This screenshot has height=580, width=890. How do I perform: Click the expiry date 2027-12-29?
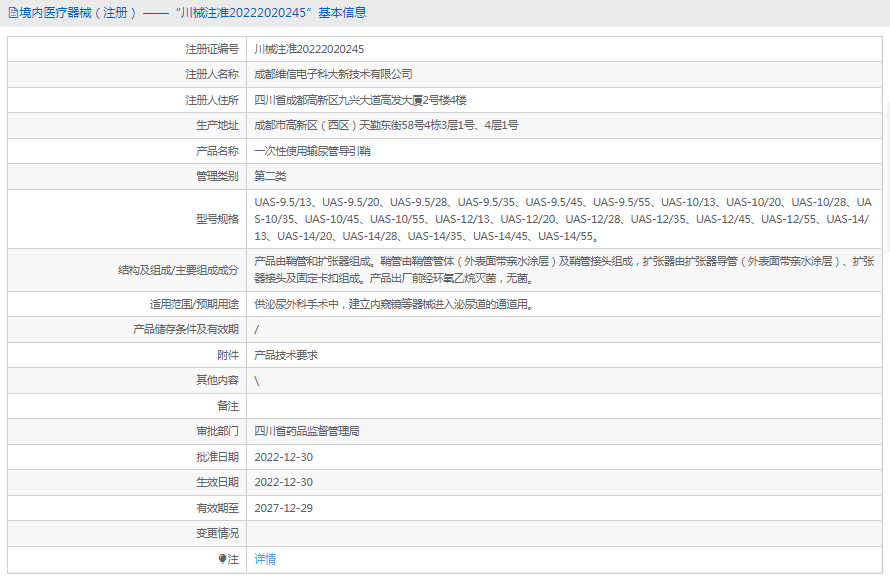pyautogui.click(x=283, y=508)
